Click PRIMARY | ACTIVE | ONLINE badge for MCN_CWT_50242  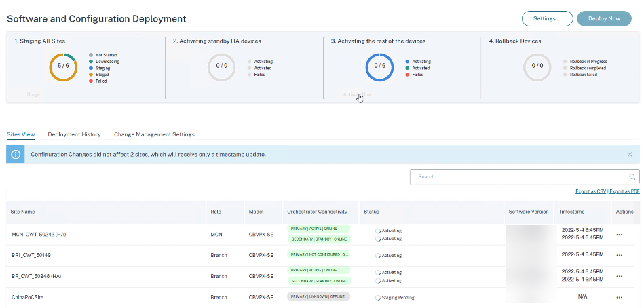(318, 229)
